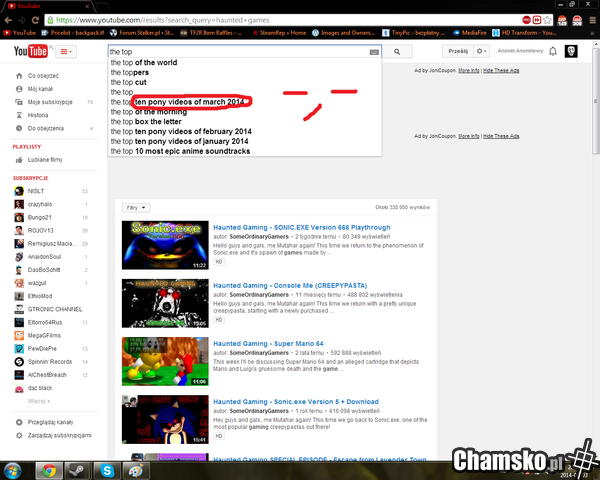
Task: Click the Prześlij upload button
Action: point(457,51)
